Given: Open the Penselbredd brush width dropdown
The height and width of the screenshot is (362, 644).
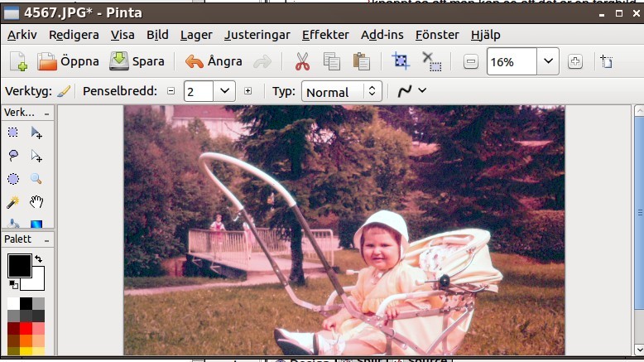Looking at the screenshot, I should coord(224,91).
